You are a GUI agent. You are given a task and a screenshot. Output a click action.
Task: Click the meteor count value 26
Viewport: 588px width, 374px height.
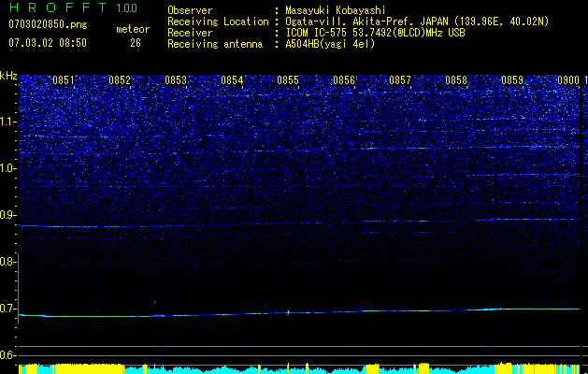[x=136, y=43]
